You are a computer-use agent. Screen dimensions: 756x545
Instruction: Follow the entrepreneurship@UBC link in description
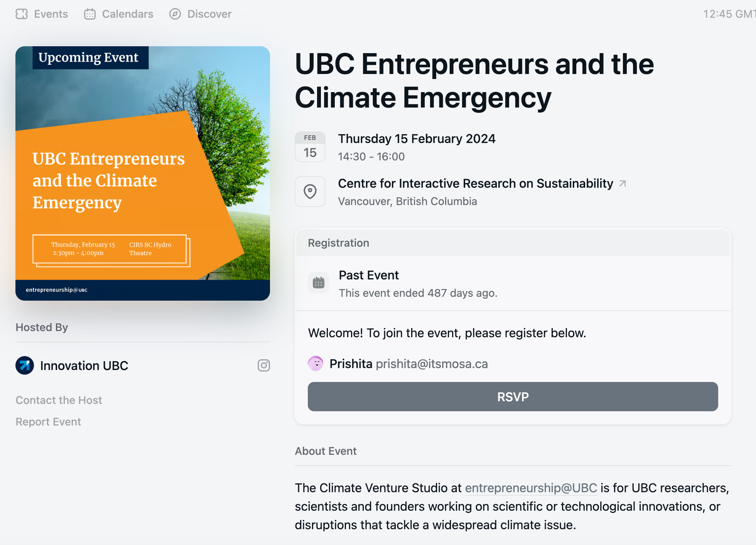coord(531,488)
